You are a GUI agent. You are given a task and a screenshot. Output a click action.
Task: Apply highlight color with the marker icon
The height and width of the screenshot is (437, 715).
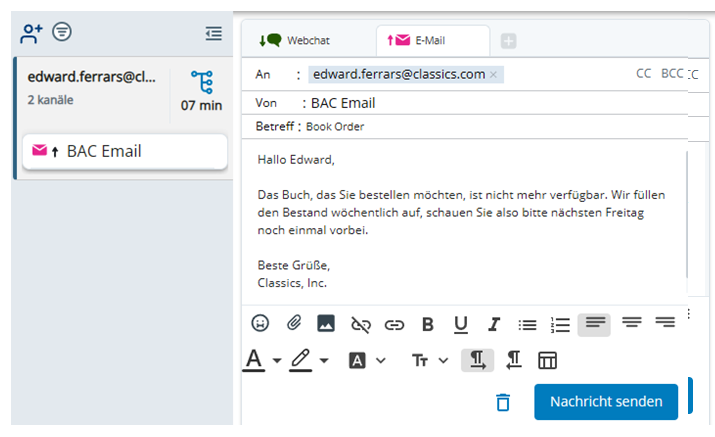(x=301, y=359)
